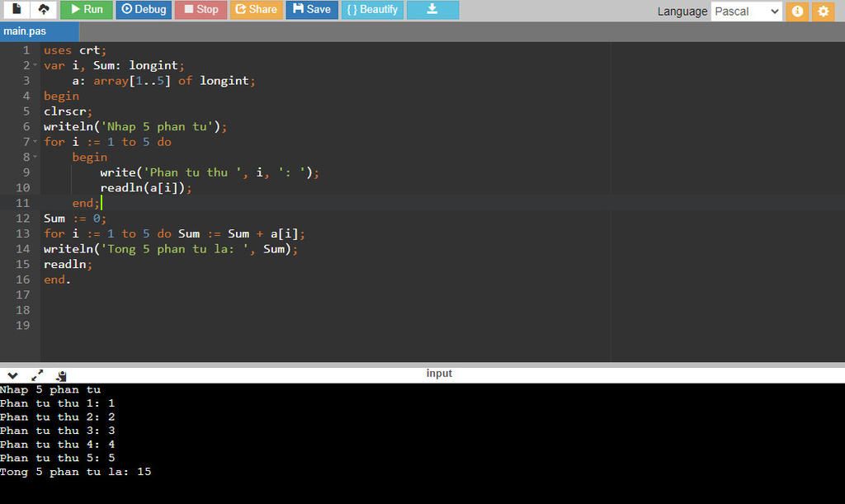The width and height of the screenshot is (845, 504).
Task: Collapse the begin block fold arrow on line 8
Action: [35, 157]
